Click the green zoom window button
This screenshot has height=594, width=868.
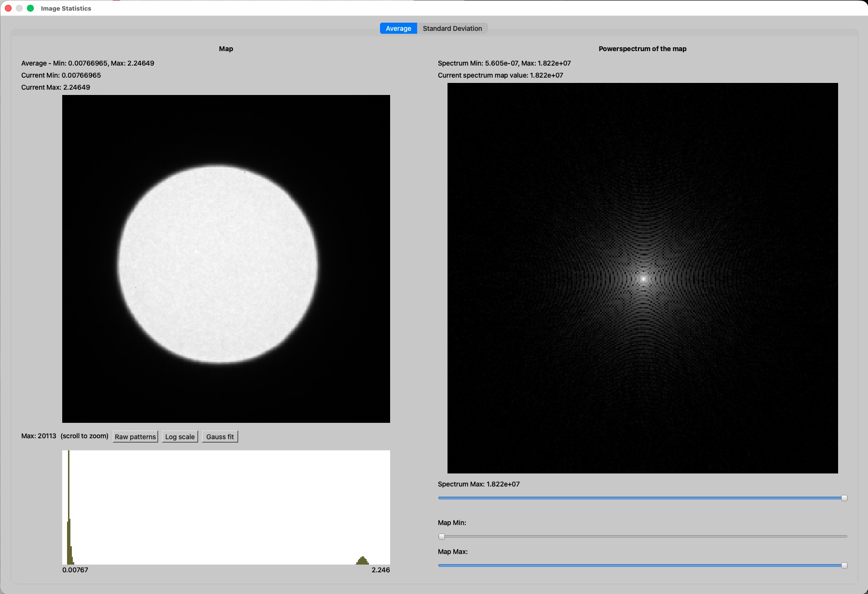(x=30, y=8)
